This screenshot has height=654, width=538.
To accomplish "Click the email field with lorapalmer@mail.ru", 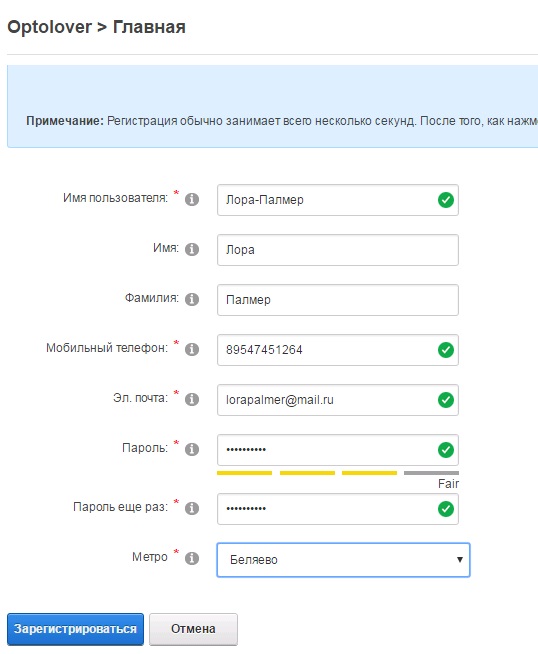I will pos(338,400).
